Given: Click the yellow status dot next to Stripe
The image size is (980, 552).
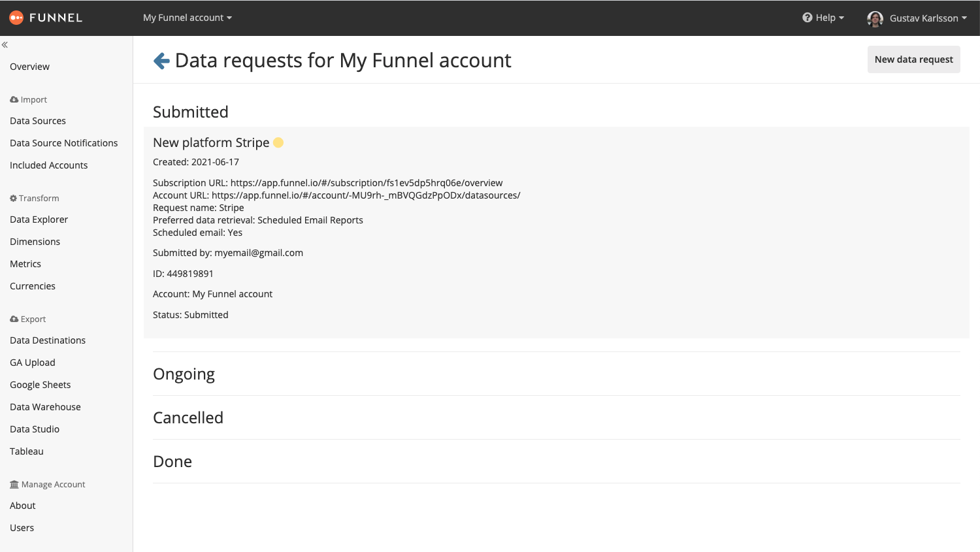Looking at the screenshot, I should coord(278,142).
